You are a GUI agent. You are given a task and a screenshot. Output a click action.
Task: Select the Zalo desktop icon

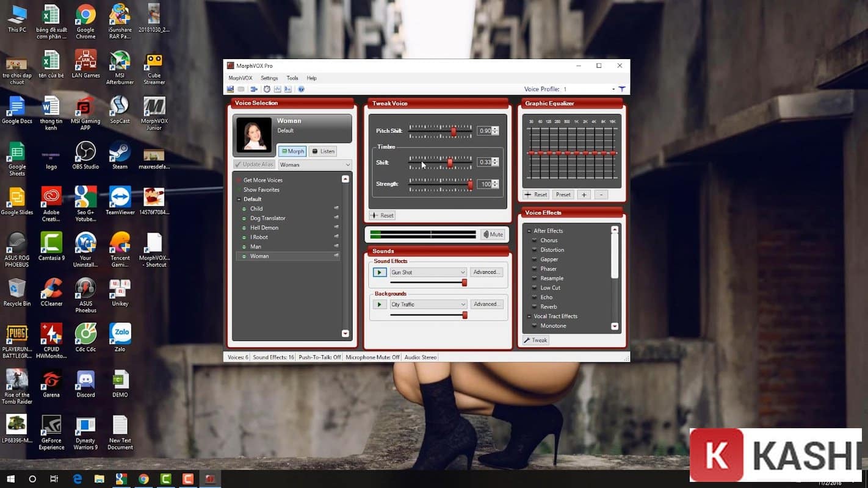tap(120, 338)
